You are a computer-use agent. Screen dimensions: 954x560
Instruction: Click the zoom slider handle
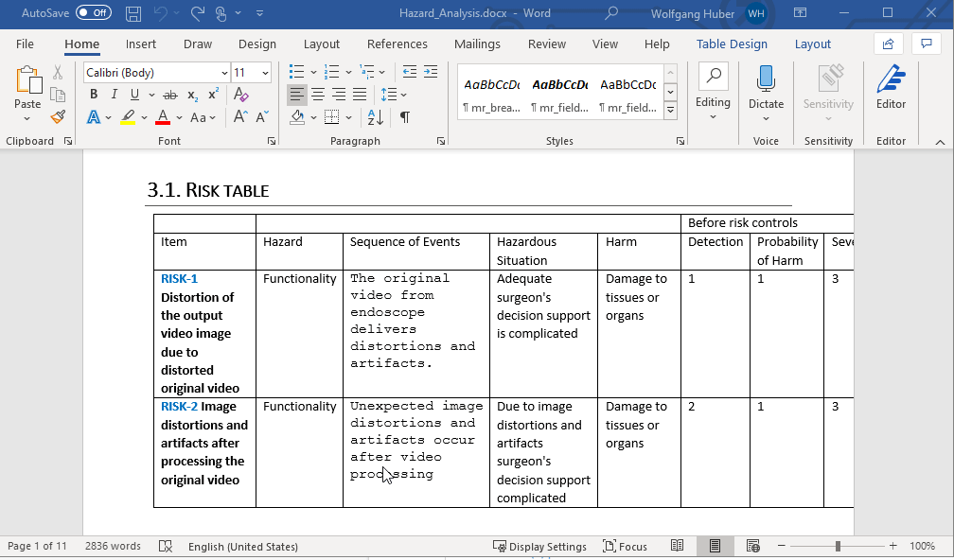[838, 546]
